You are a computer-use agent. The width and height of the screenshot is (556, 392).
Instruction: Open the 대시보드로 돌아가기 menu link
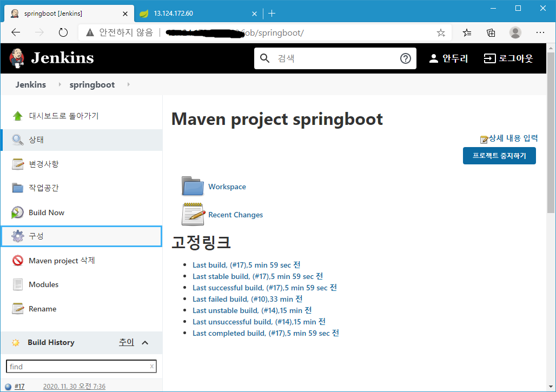click(64, 116)
